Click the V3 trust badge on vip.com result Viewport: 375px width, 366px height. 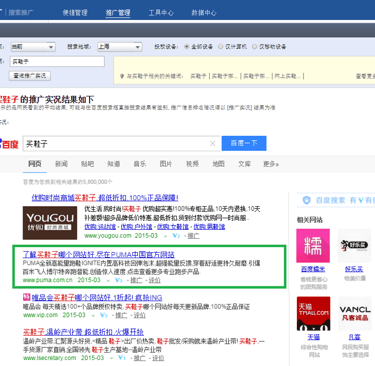coord(104,315)
